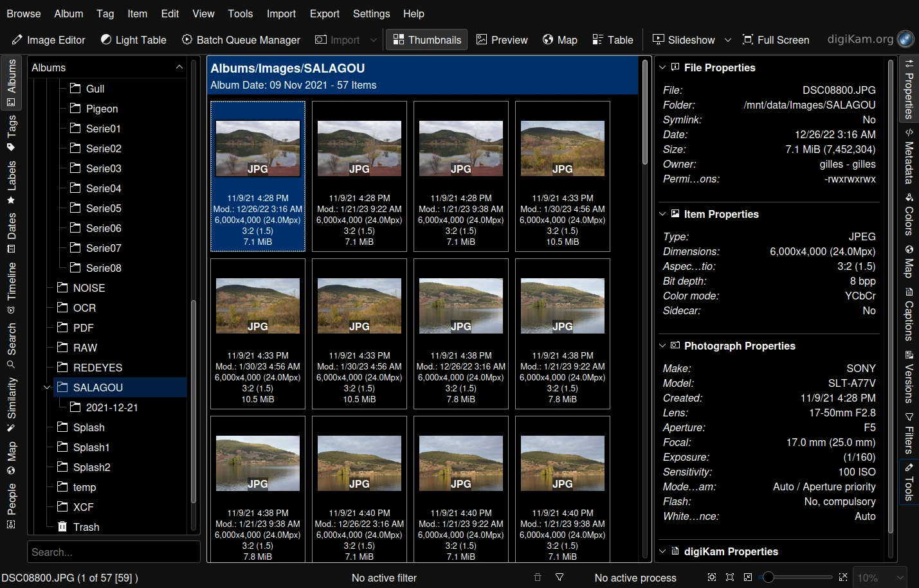Switch to Map view in toolbar
919x588 pixels.
(x=560, y=40)
